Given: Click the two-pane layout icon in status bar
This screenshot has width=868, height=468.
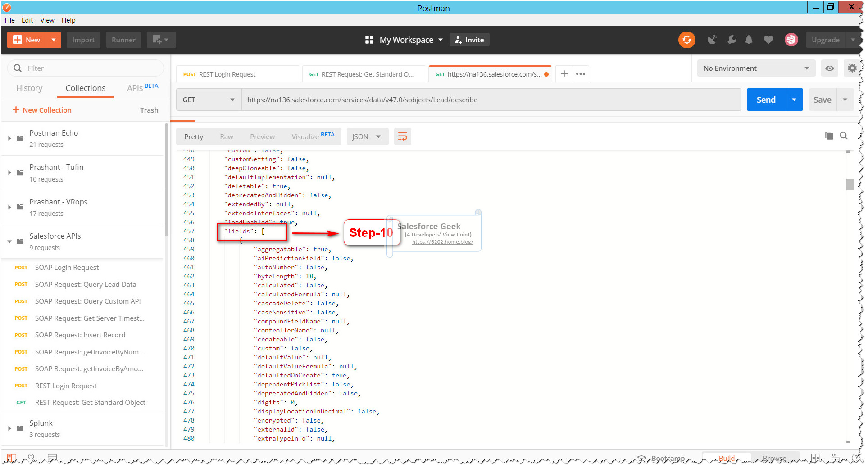Looking at the screenshot, I should click(x=815, y=458).
